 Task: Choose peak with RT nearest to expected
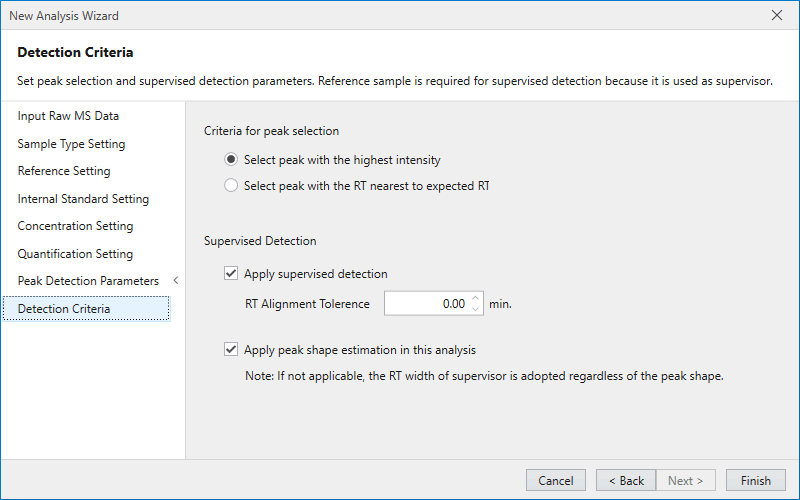(232, 185)
